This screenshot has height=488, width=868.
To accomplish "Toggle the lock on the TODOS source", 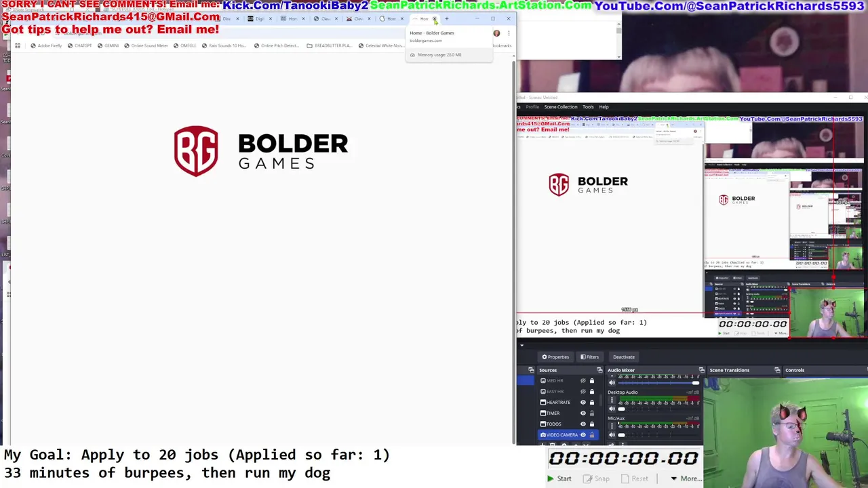I will point(591,424).
